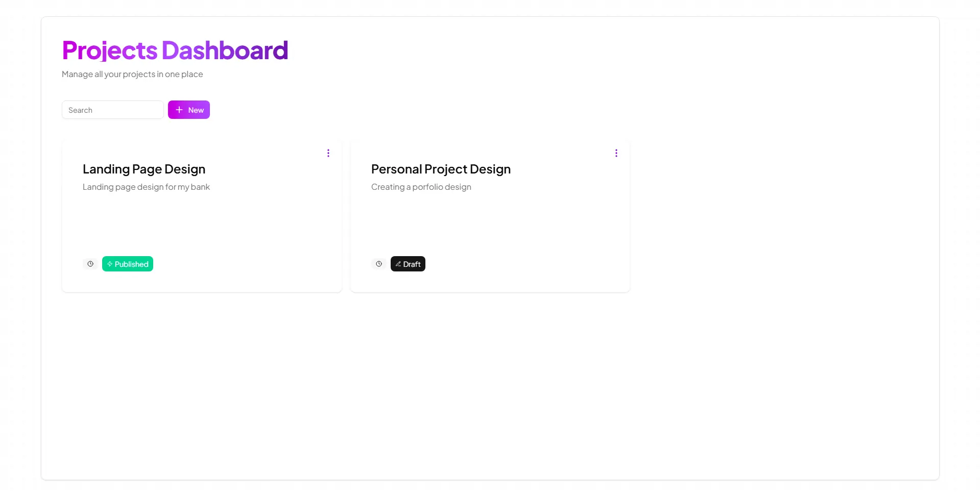980x499 pixels.
Task: Open the Landing Page Design three-dot menu
Action: [x=328, y=153]
